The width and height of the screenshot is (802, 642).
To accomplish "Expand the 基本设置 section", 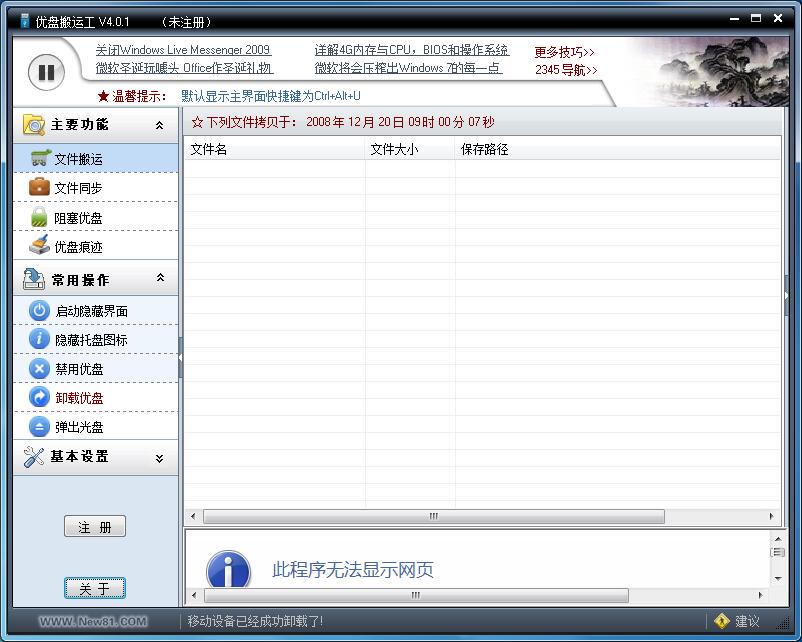I will [159, 458].
